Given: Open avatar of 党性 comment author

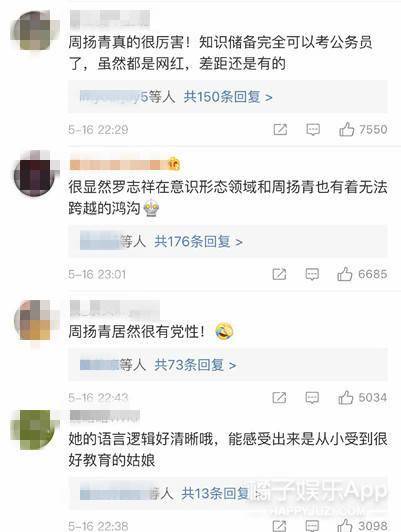Looking at the screenshot, I should [35, 320].
